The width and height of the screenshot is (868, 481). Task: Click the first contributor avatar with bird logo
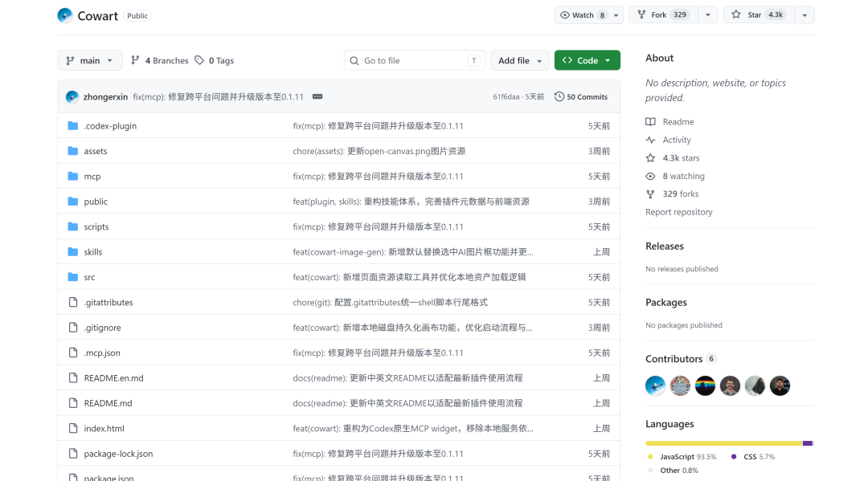tap(656, 386)
